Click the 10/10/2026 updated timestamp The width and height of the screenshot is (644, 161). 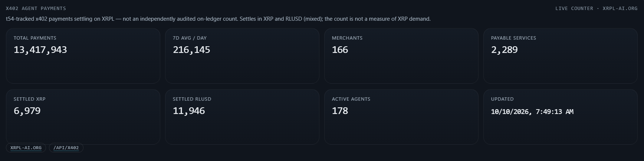(x=532, y=112)
